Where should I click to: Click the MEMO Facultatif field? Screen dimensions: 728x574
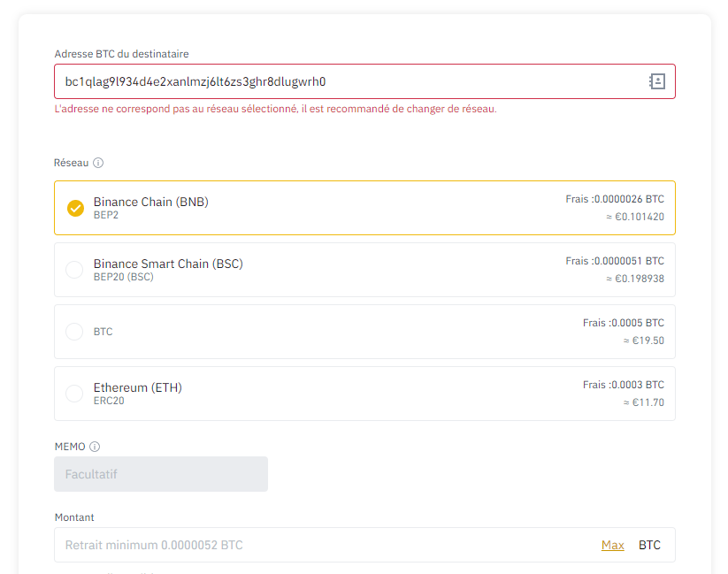tap(161, 474)
